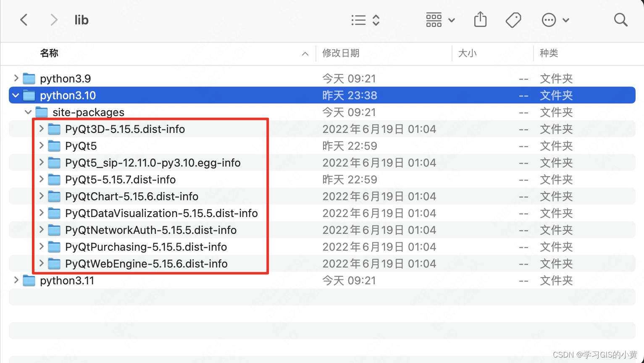644x363 pixels.
Task: Click the Search magnifier icon
Action: click(620, 20)
